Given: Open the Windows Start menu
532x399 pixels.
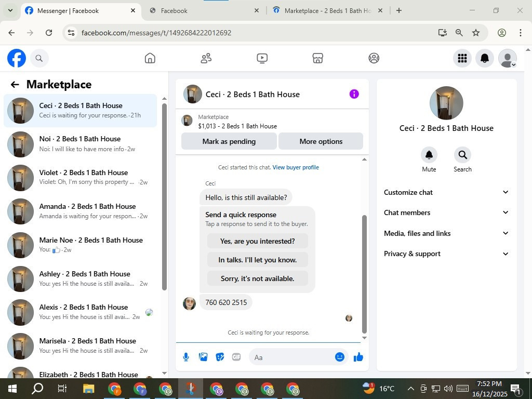Looking at the screenshot, I should pos(12,389).
